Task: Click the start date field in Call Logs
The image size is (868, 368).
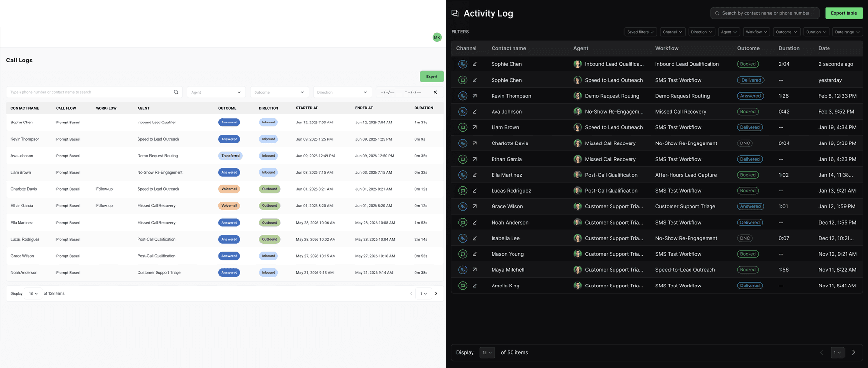Action: [x=388, y=92]
